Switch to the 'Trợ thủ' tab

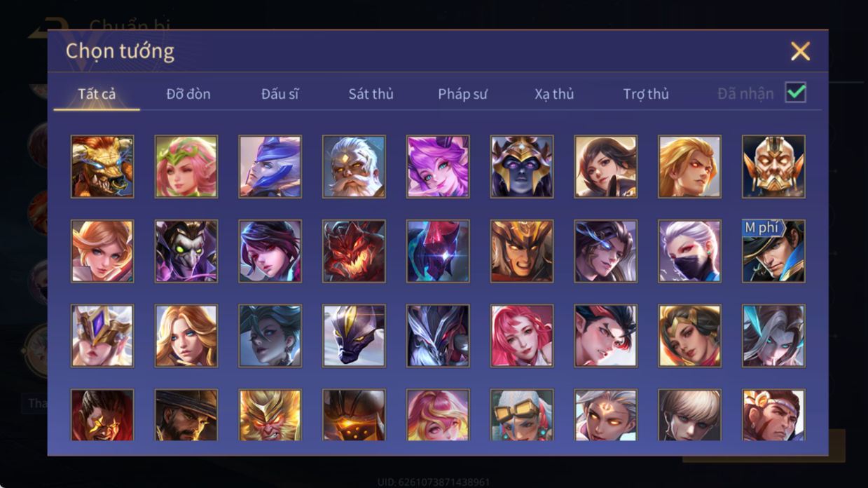coord(646,94)
